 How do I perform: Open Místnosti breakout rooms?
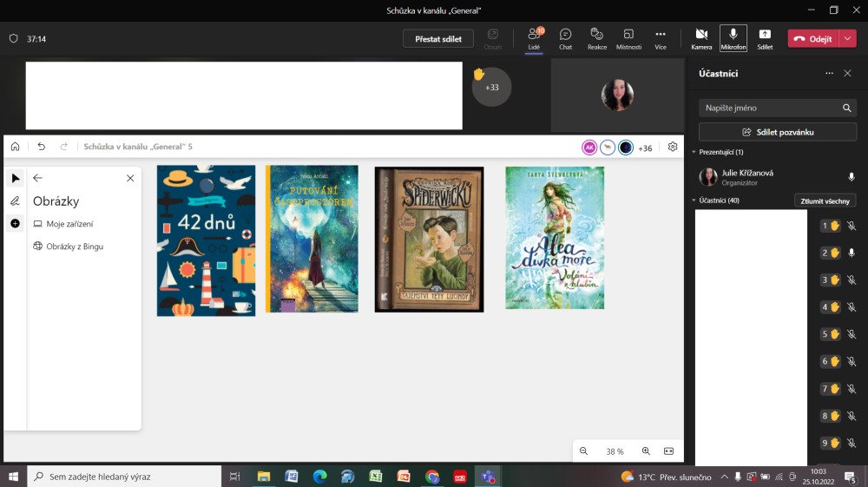click(x=628, y=39)
